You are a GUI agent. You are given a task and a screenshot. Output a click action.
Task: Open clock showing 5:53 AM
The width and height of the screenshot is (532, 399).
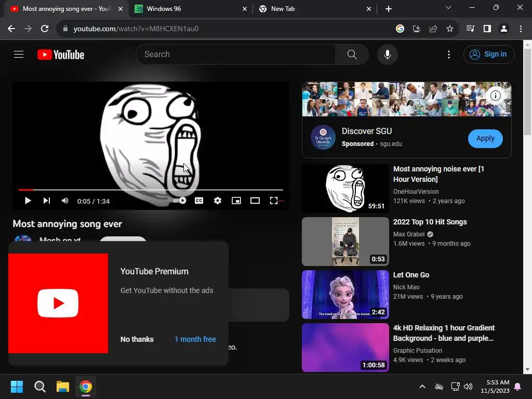click(x=495, y=387)
